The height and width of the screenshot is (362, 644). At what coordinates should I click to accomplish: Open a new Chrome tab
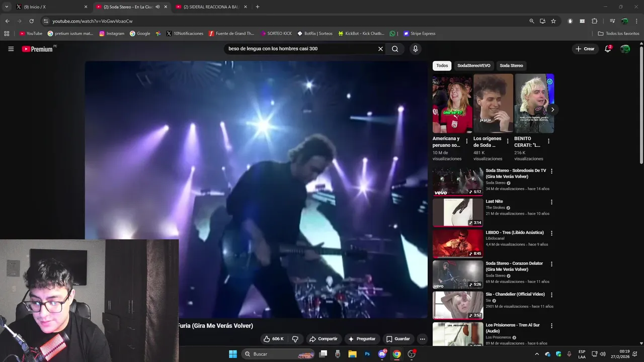(258, 7)
